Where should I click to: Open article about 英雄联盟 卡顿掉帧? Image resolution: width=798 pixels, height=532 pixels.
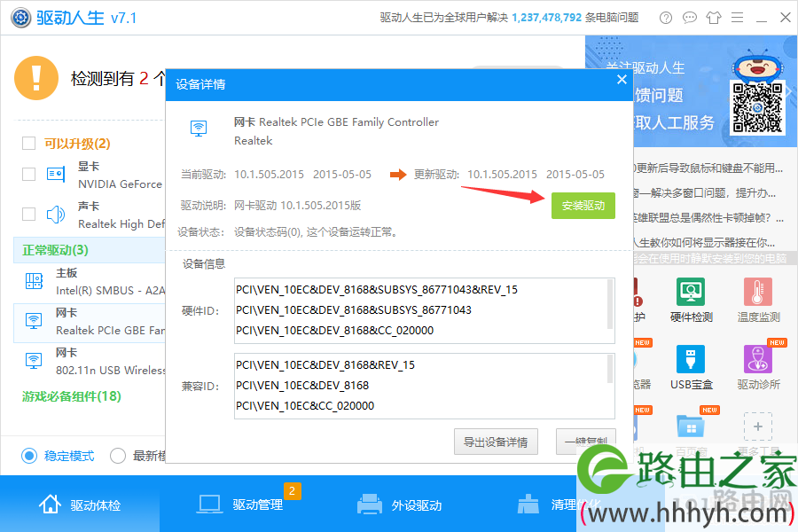[x=708, y=218]
